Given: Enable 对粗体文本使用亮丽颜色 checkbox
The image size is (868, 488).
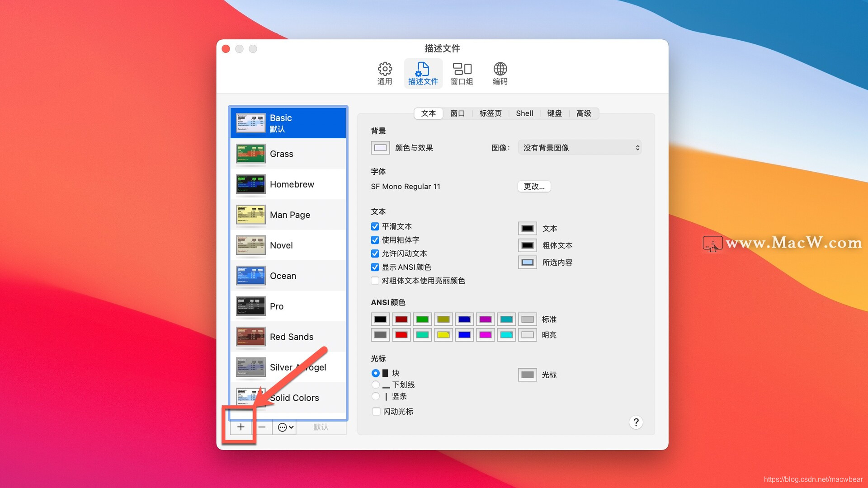Looking at the screenshot, I should click(x=375, y=281).
